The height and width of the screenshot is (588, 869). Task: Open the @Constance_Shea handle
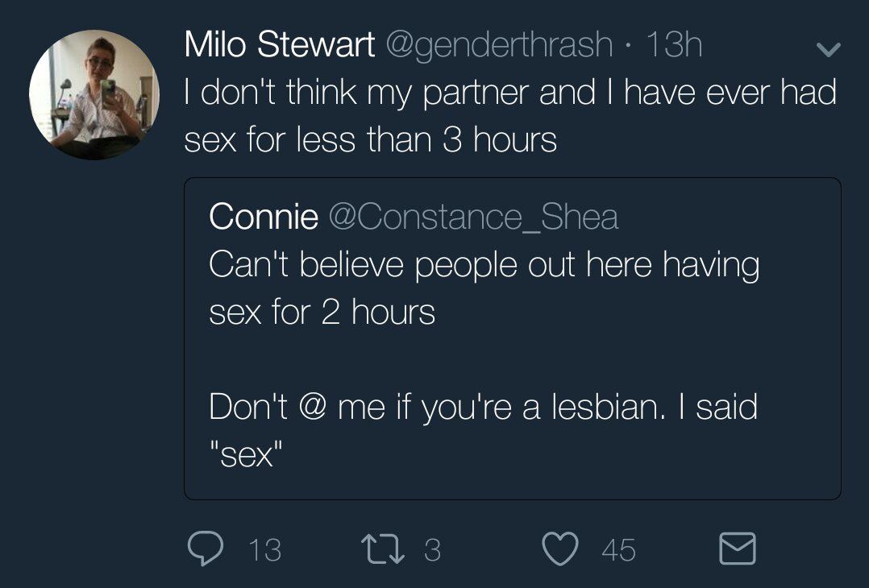tap(474, 216)
